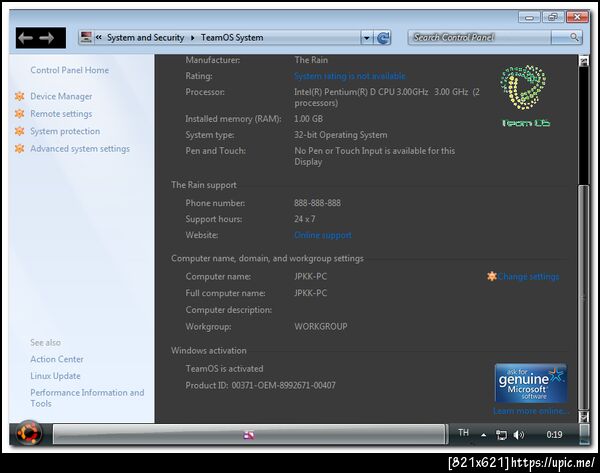Click the scrollbar down arrow
The width and height of the screenshot is (600, 473).
tap(583, 416)
